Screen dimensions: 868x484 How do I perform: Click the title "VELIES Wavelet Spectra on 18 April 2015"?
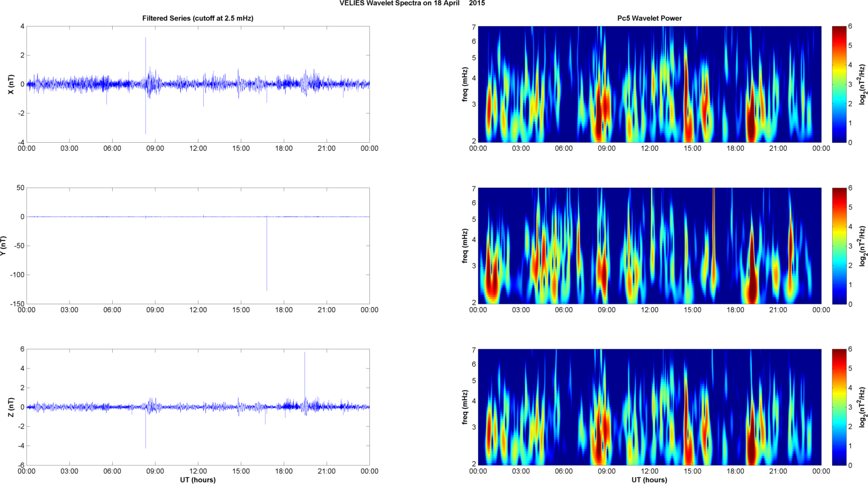click(412, 3)
